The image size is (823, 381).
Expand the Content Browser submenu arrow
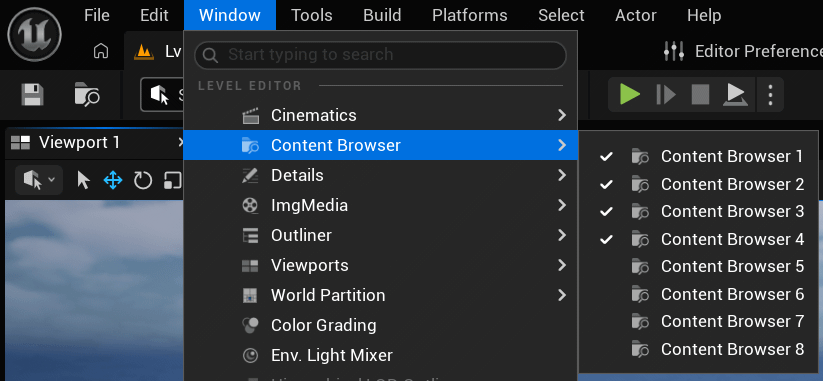(x=562, y=145)
